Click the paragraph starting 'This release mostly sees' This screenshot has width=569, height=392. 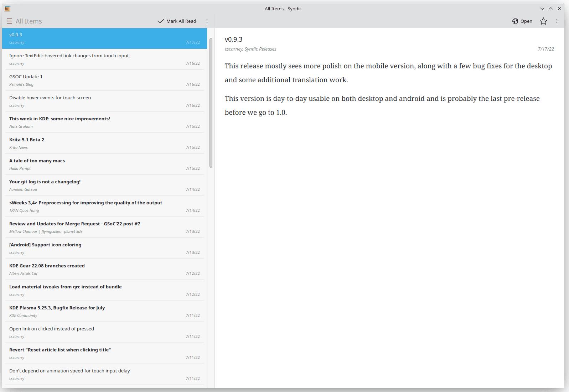[388, 73]
